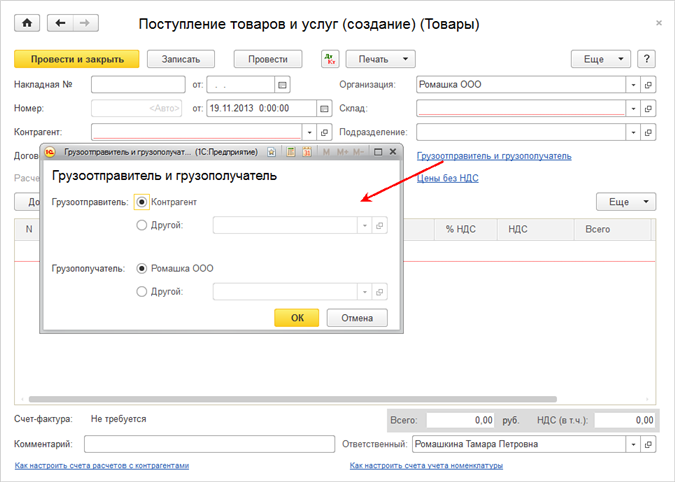Open icon beside Грузоотправитель Другой field

click(x=379, y=226)
